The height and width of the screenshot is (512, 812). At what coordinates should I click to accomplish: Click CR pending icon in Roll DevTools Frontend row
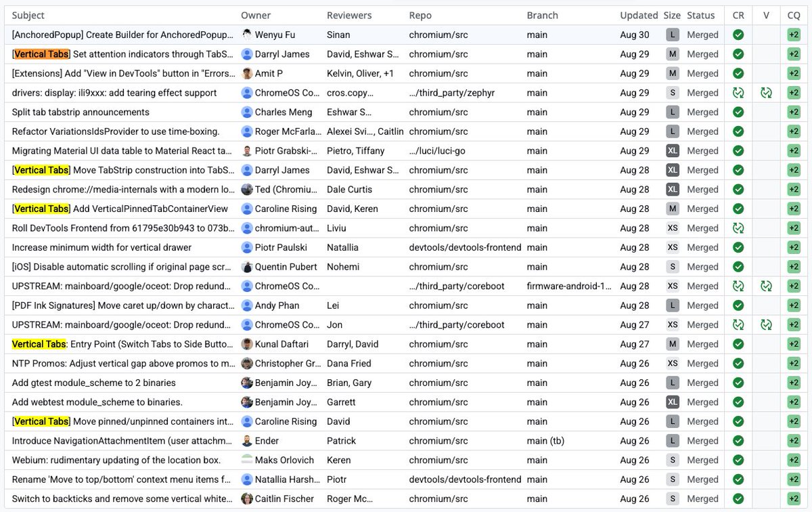tap(738, 228)
